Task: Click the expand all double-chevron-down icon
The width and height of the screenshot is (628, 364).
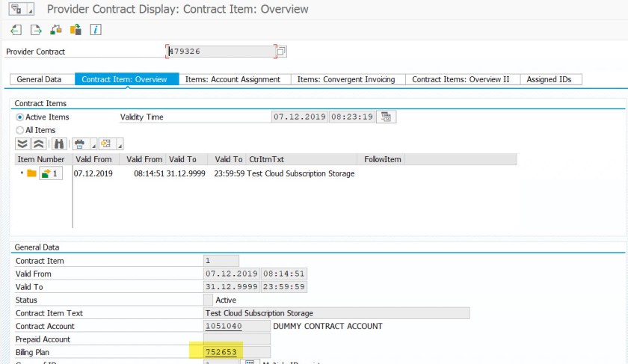Action: 22,144
